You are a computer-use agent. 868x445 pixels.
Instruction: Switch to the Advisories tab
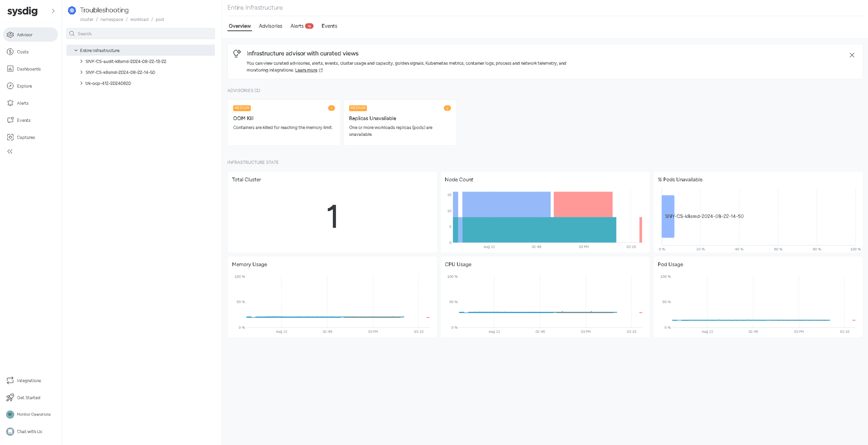270,26
